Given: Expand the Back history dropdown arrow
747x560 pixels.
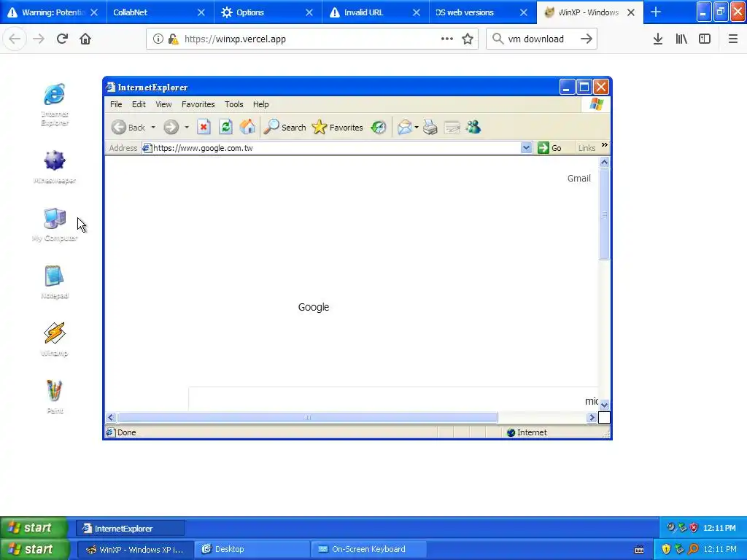Looking at the screenshot, I should tap(153, 128).
